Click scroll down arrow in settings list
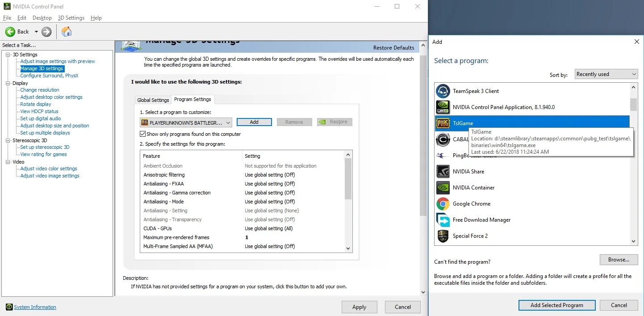Screen dimensions: 644x316 coord(348,249)
